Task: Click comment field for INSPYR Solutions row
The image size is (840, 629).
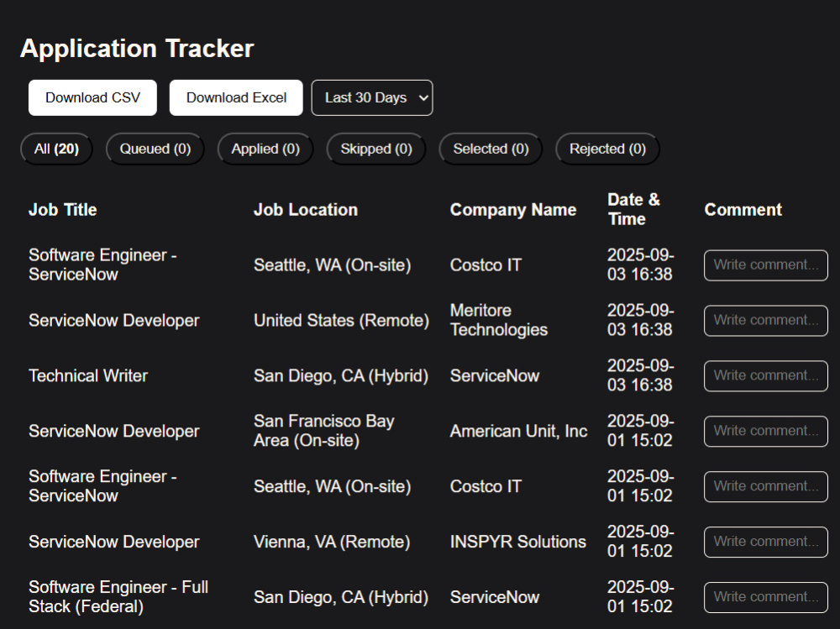Action: [766, 542]
